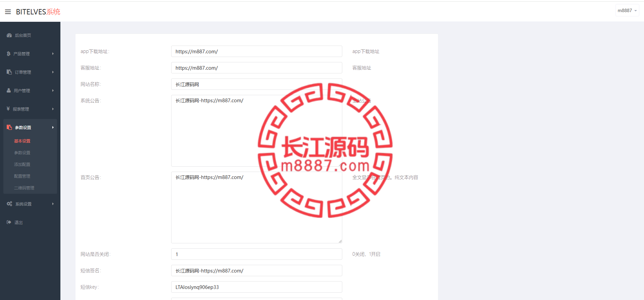This screenshot has height=300, width=644.
Task: Select 参数设置 submenu item under 基本设置
Action: (22, 153)
